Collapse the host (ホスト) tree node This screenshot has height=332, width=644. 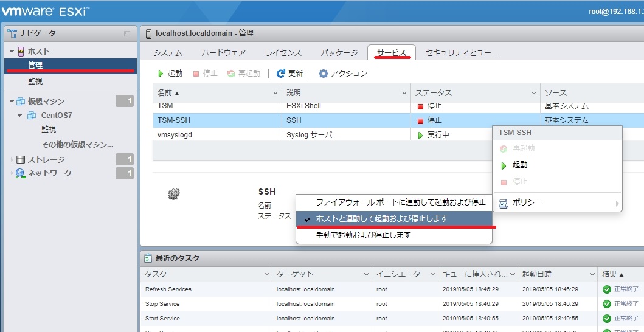coord(12,52)
